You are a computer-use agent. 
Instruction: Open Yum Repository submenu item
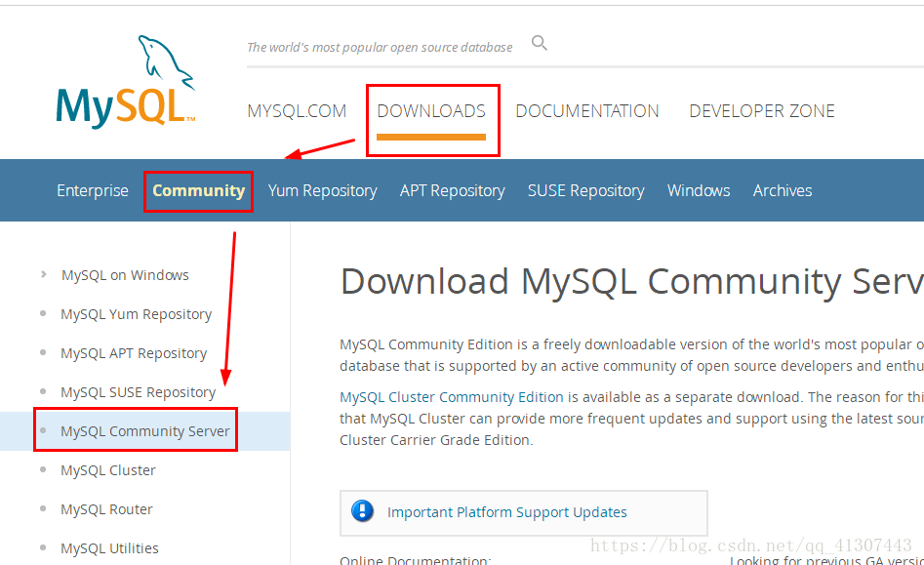[322, 190]
